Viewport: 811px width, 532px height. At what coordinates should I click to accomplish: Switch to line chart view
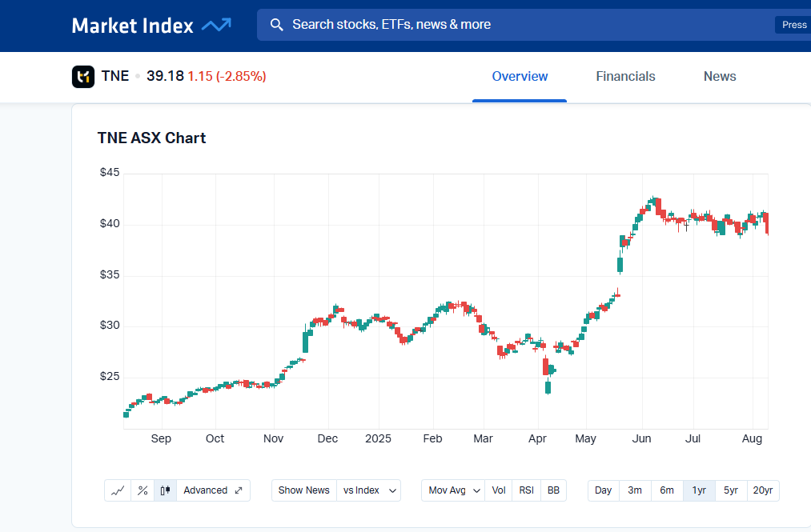point(118,490)
